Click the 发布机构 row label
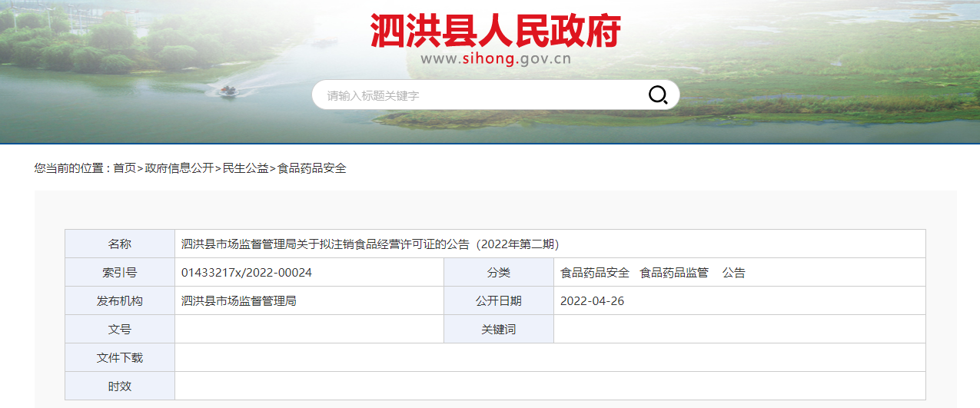 click(120, 301)
